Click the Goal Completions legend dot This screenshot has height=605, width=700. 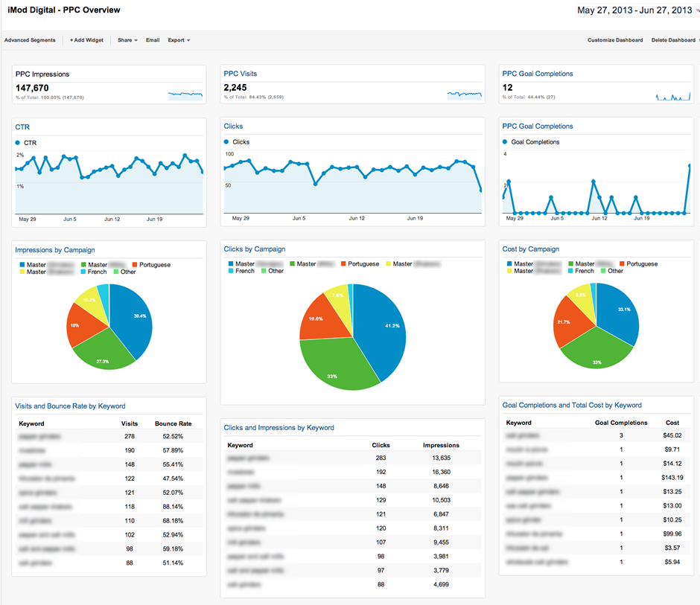[505, 142]
